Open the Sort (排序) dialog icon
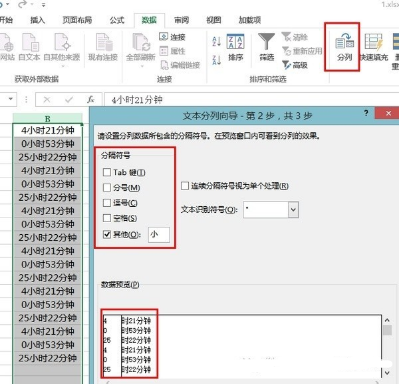This screenshot has width=409, height=386. [x=235, y=42]
